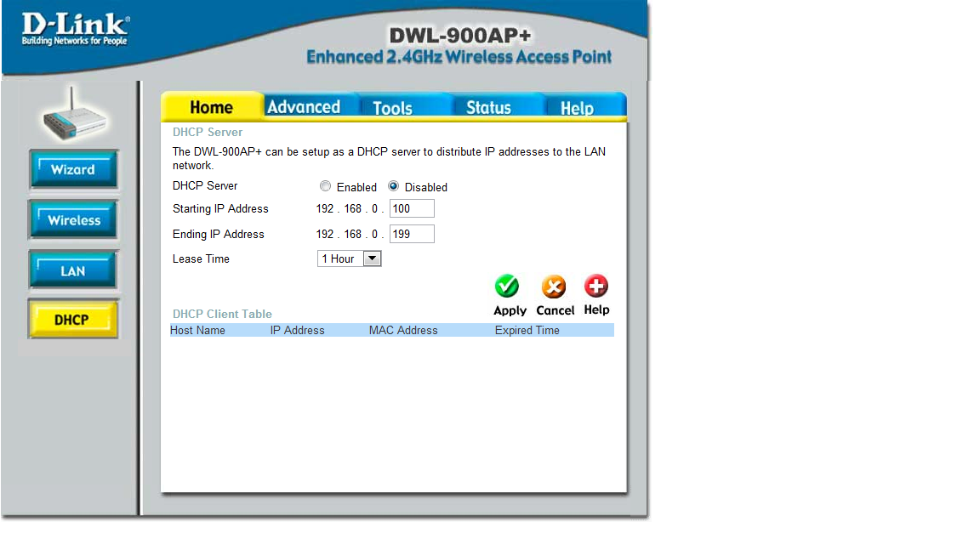Switch to the Status tab

489,107
